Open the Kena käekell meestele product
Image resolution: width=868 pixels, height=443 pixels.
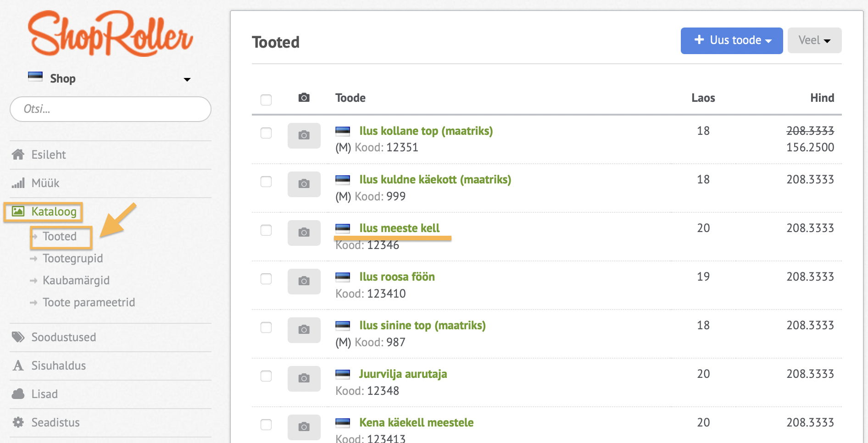point(416,422)
